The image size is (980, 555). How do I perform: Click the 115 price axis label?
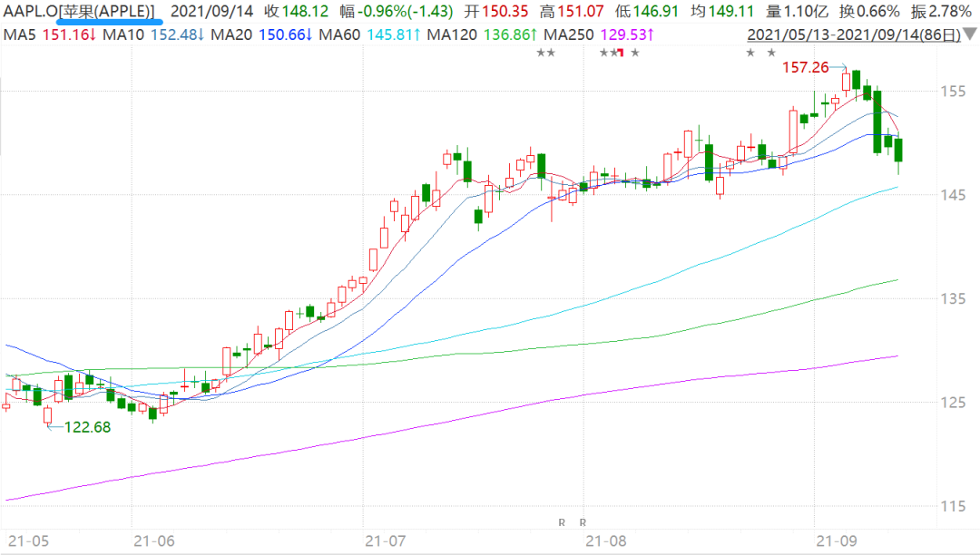pyautogui.click(x=953, y=506)
